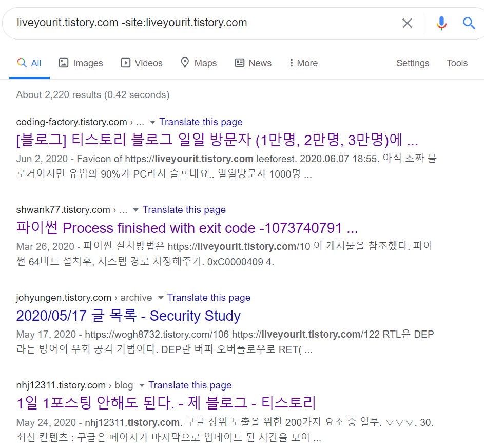Image resolution: width=484 pixels, height=448 pixels.
Task: Click the 'About 2,220 results' stats text
Action: pos(93,95)
